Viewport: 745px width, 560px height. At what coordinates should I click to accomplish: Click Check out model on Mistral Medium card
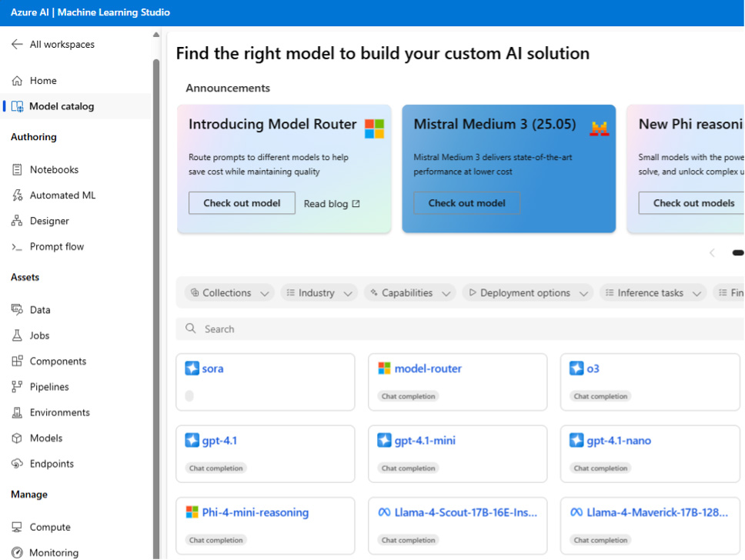[467, 203]
